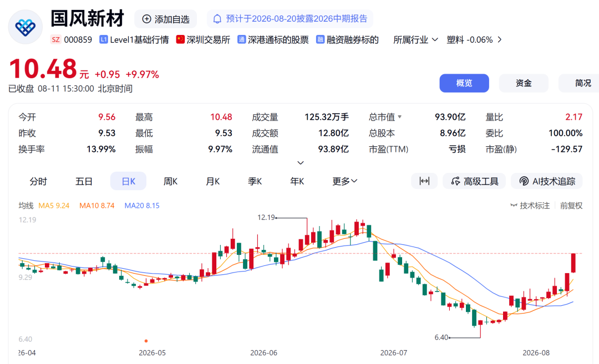Click the MA20 8.15 legend label
Viewport: 599px width, 364px height.
(x=142, y=206)
